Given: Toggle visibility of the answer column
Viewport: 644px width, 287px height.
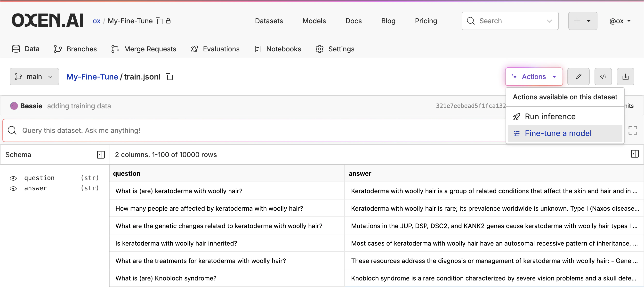Looking at the screenshot, I should (x=13, y=189).
